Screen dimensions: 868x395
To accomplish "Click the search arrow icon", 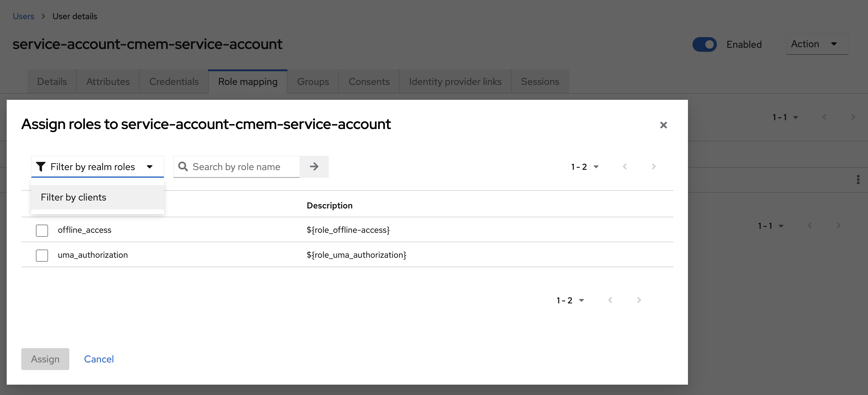I will pyautogui.click(x=314, y=166).
